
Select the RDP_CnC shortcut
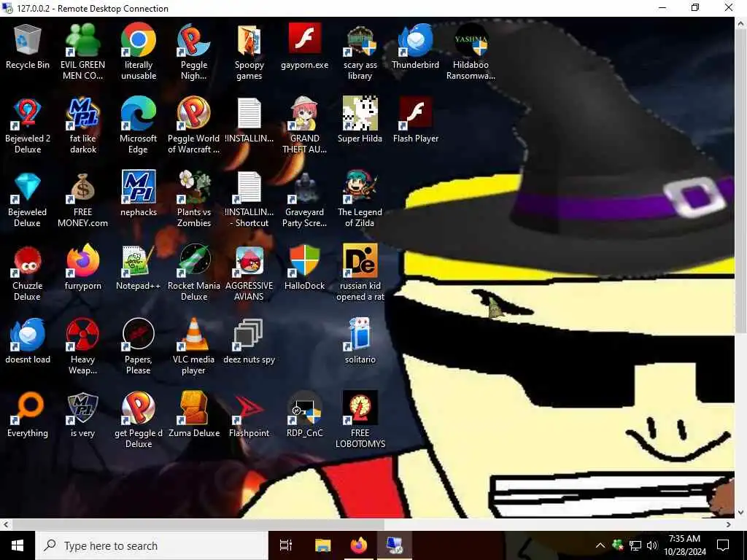click(x=304, y=415)
